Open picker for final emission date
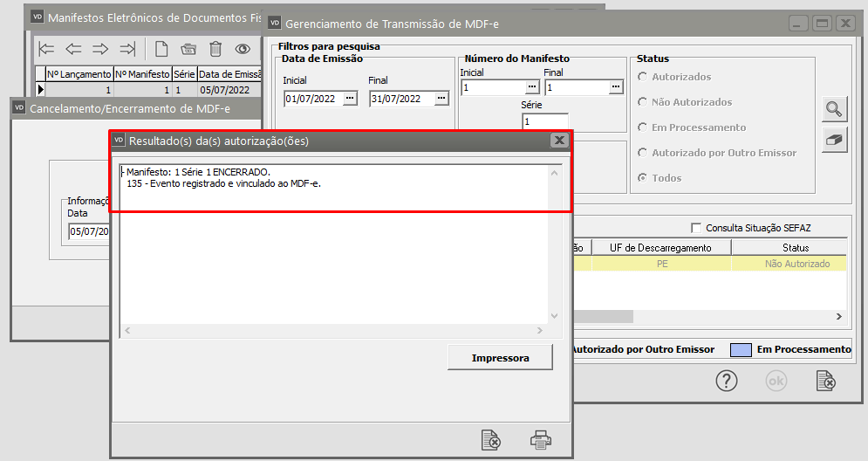Viewport: 868px width, 461px height. tap(441, 99)
